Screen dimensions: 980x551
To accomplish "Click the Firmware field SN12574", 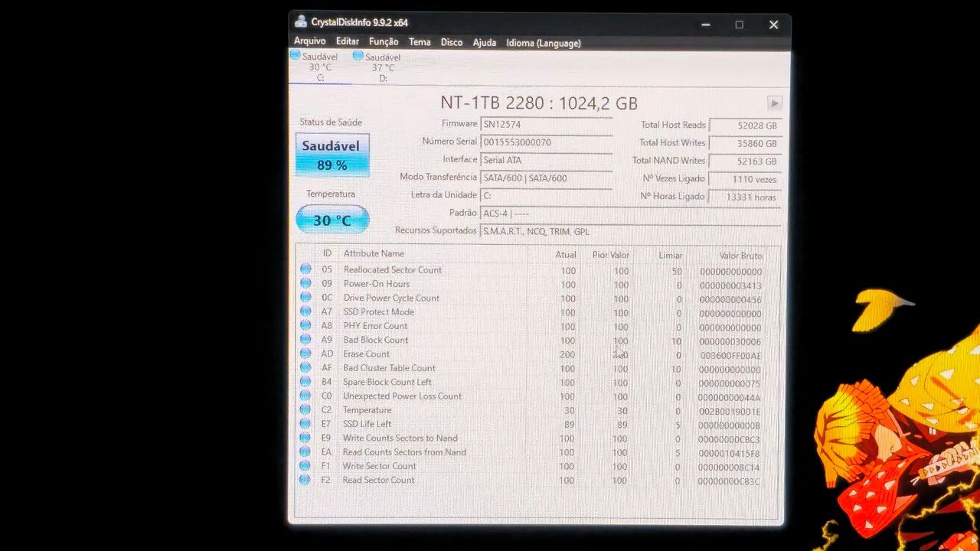I will [546, 124].
